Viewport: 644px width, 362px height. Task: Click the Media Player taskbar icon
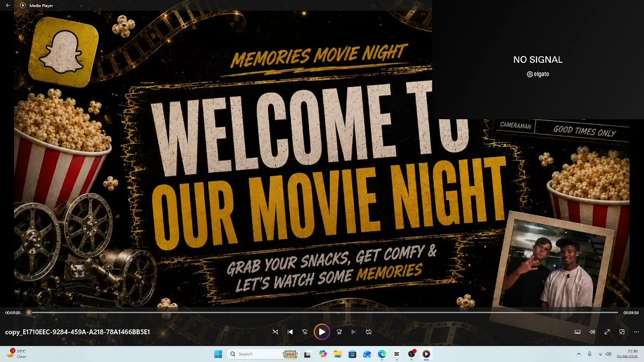click(x=426, y=354)
